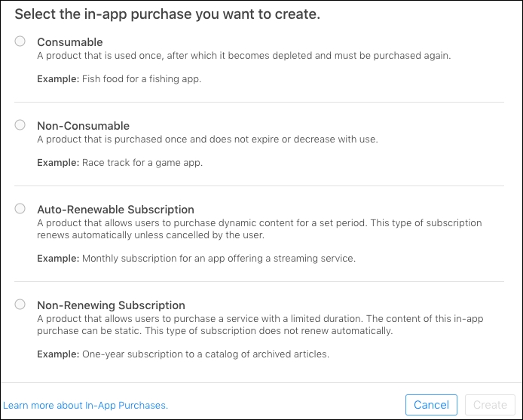Choose the Non-Consumable radio option

pyautogui.click(x=20, y=125)
